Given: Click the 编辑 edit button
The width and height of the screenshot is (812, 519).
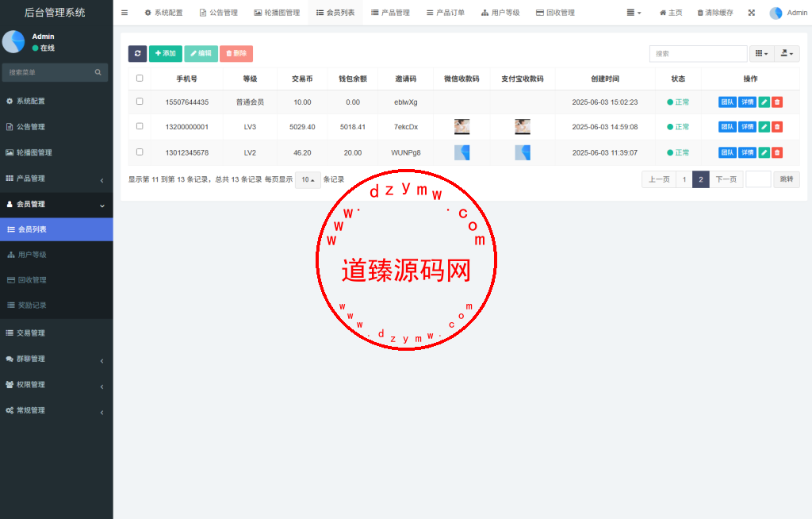Looking at the screenshot, I should (x=201, y=53).
